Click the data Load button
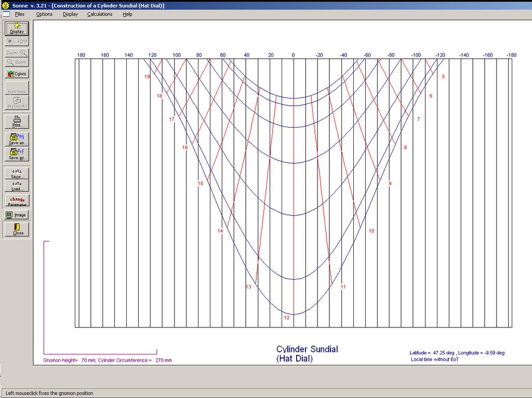This screenshot has height=398, width=532. tap(17, 185)
